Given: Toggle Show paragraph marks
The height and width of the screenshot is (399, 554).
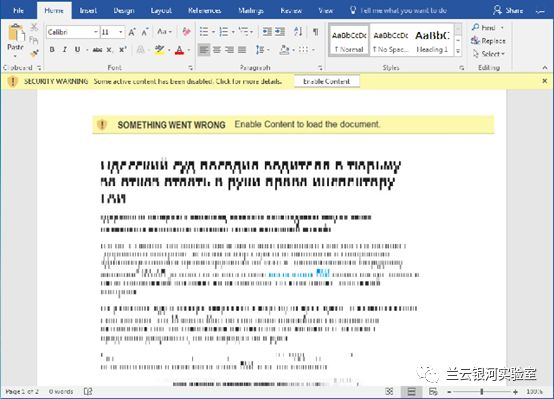Looking at the screenshot, I should pyautogui.click(x=316, y=32).
